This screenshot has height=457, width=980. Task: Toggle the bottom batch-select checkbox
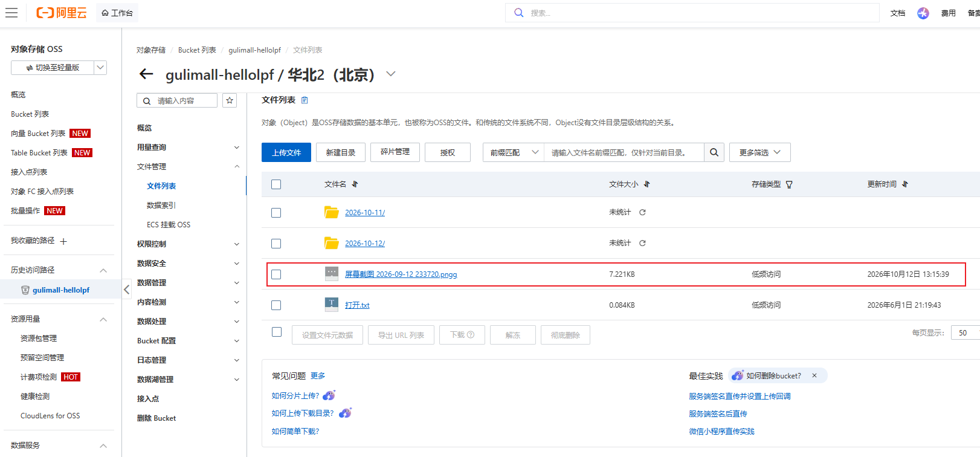coord(277,332)
